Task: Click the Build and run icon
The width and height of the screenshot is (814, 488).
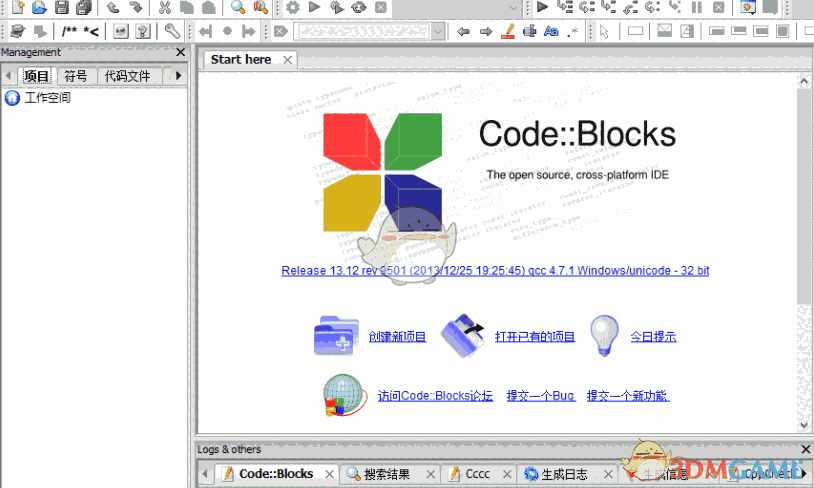Action: coord(336,7)
